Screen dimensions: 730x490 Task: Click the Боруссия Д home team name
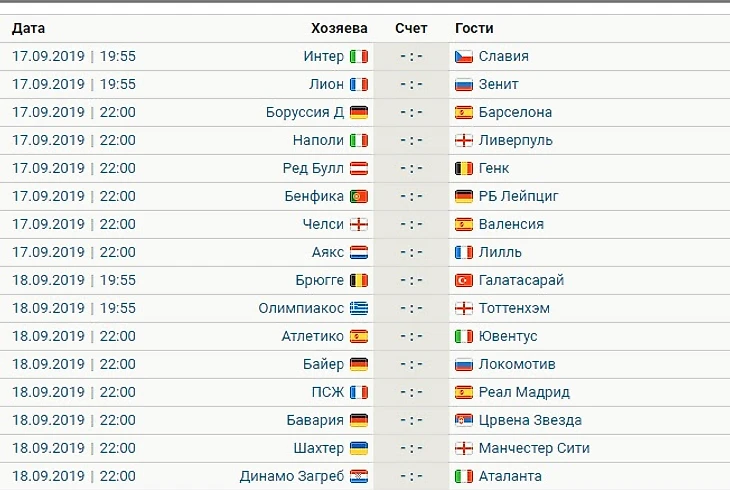tap(305, 113)
